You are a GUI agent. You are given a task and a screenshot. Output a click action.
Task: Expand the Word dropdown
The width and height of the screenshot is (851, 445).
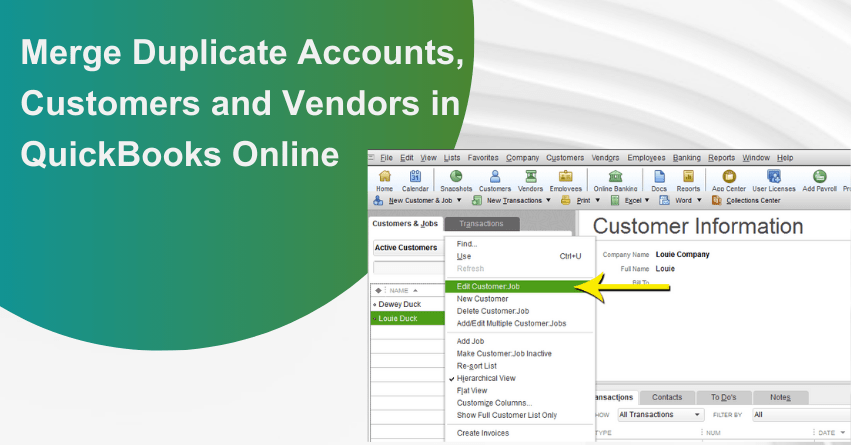(699, 200)
